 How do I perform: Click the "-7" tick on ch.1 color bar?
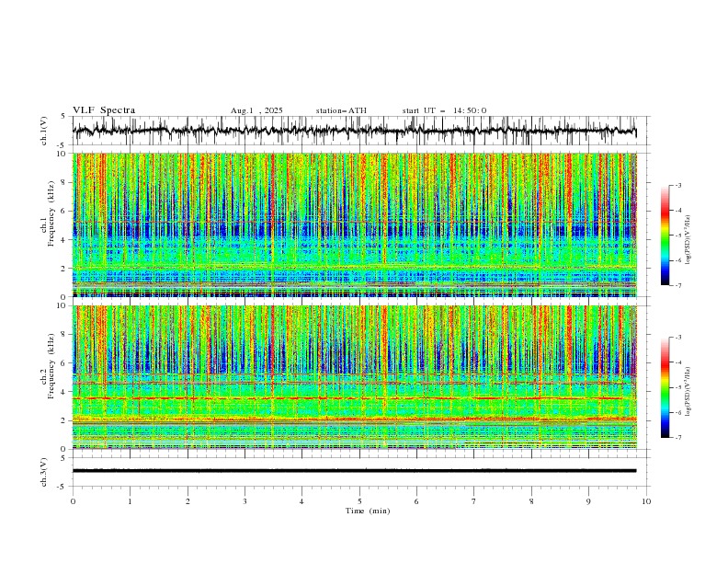tap(677, 285)
